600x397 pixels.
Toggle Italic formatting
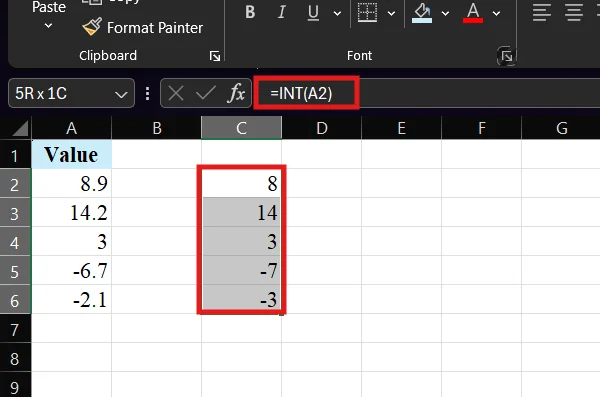click(x=282, y=12)
